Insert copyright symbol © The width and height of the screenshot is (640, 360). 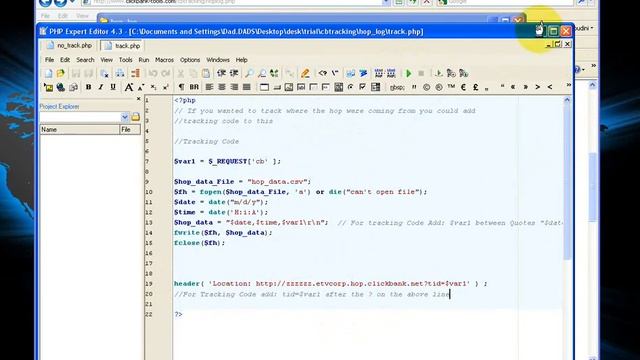point(427,87)
